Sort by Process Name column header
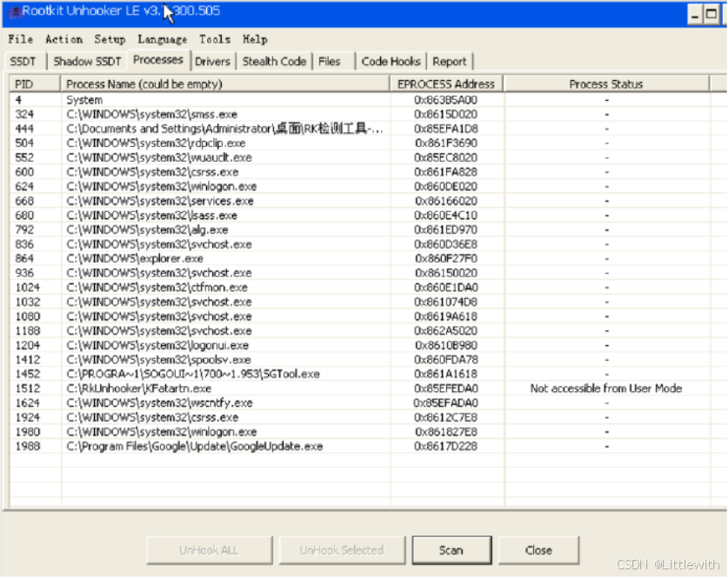 (225, 84)
